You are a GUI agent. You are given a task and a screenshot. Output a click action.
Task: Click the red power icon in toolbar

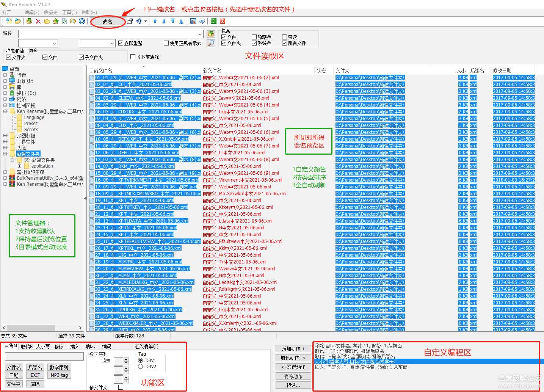tap(223, 21)
